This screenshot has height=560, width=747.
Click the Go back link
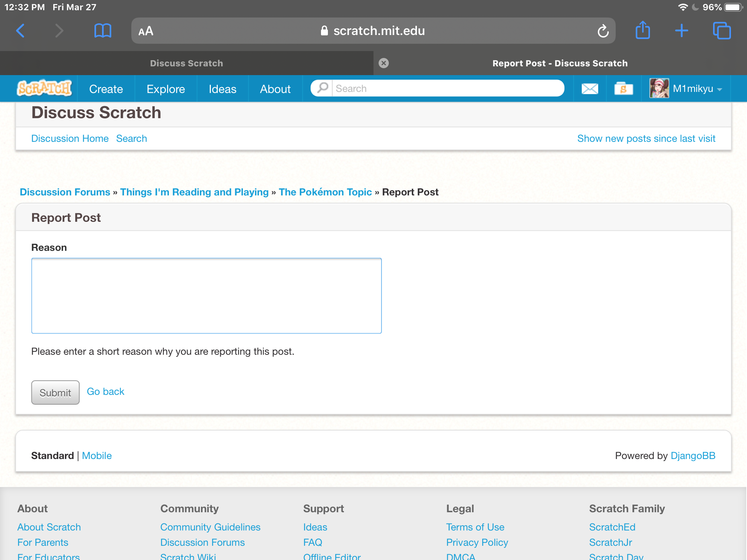tap(105, 391)
